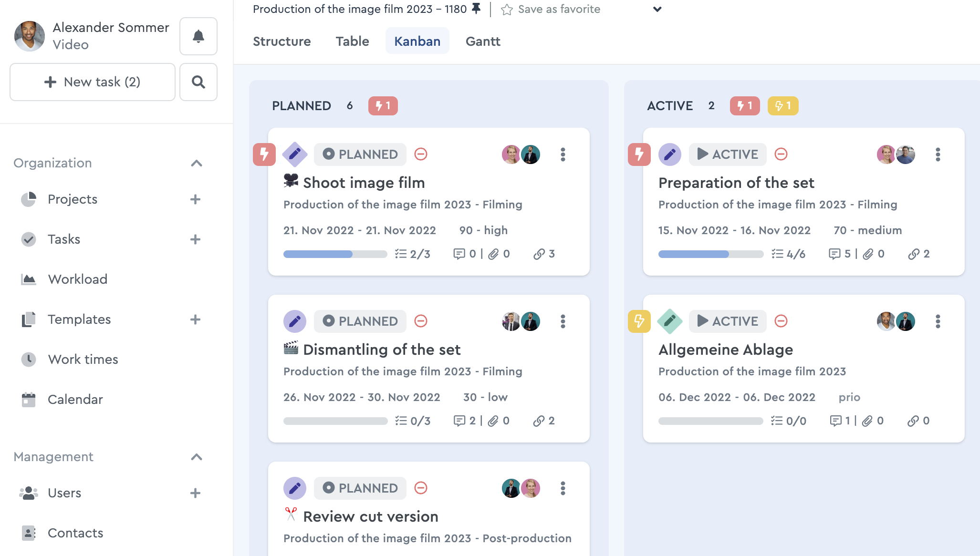This screenshot has width=980, height=556.
Task: Click pencil icon on Dismantling of the set
Action: coord(295,321)
